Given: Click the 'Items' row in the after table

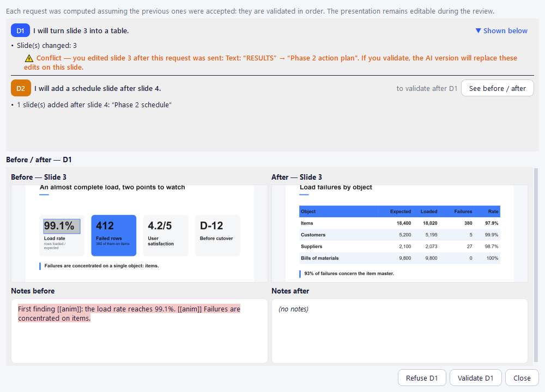Looking at the screenshot, I should pyautogui.click(x=399, y=223).
